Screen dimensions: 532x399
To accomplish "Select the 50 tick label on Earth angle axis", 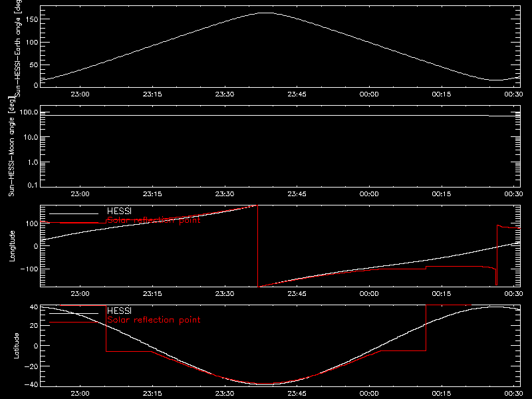I will [34, 65].
